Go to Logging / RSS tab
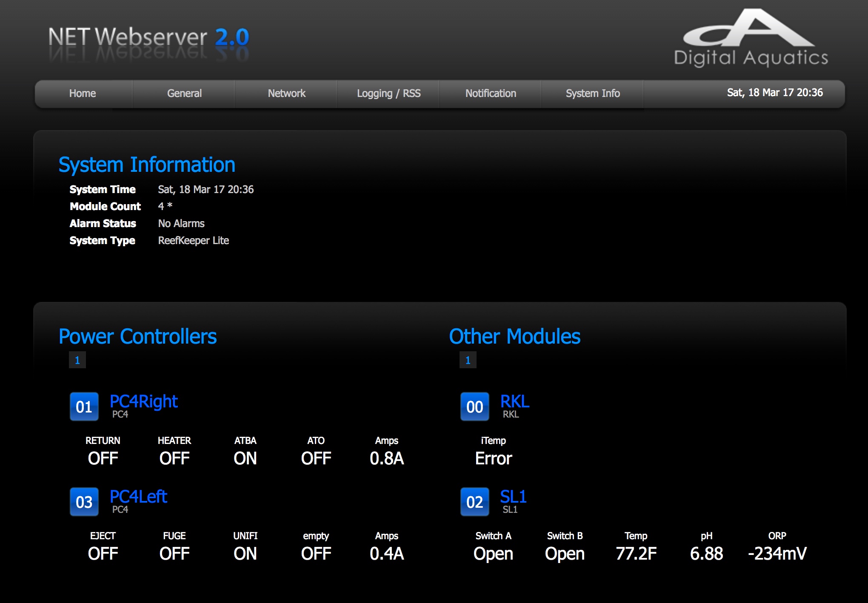Viewport: 868px width, 603px height. [388, 94]
